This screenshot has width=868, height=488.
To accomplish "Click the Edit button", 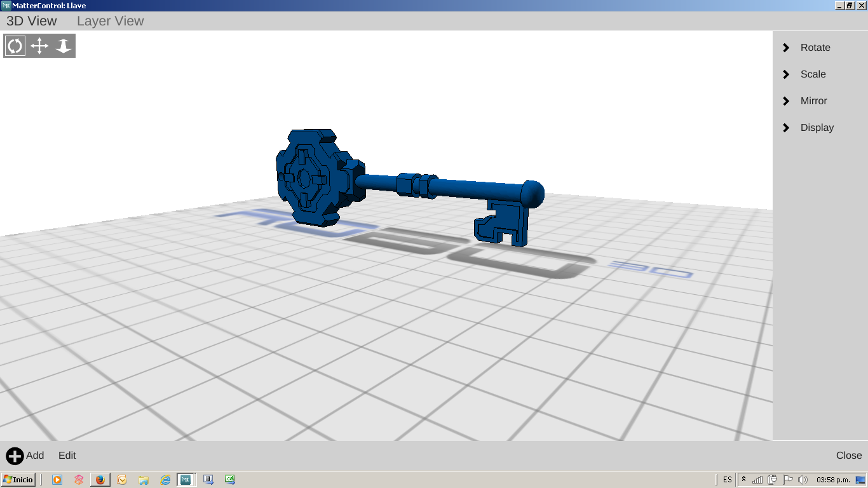I will point(67,456).
